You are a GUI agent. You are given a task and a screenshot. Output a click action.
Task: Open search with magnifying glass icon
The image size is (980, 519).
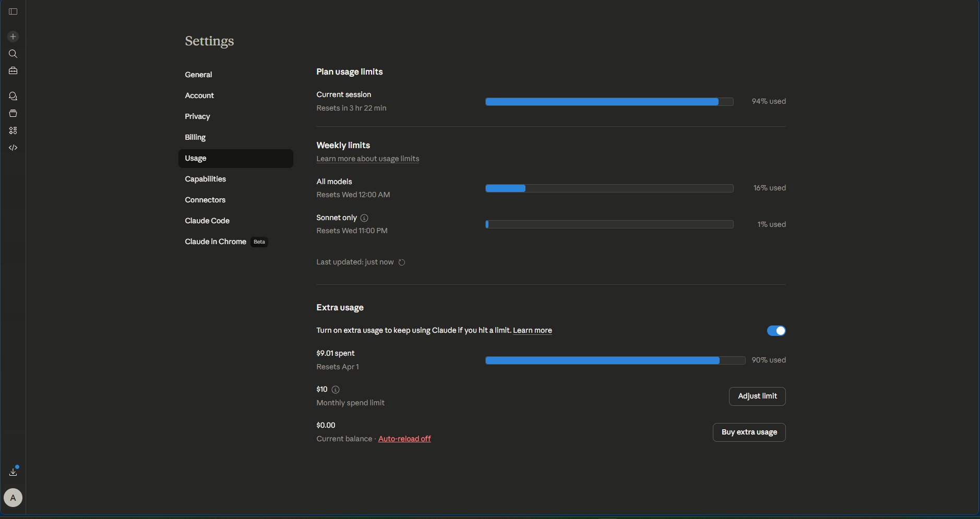click(13, 54)
